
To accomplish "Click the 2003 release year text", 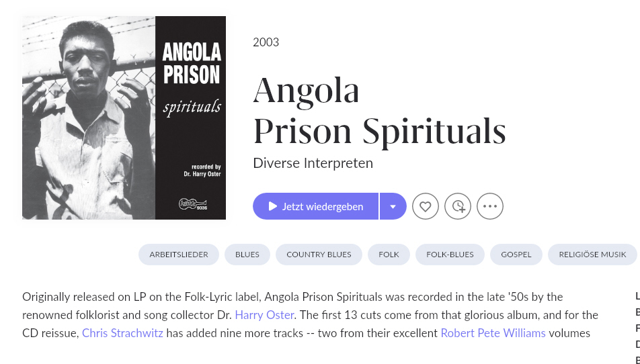I will coord(266,42).
